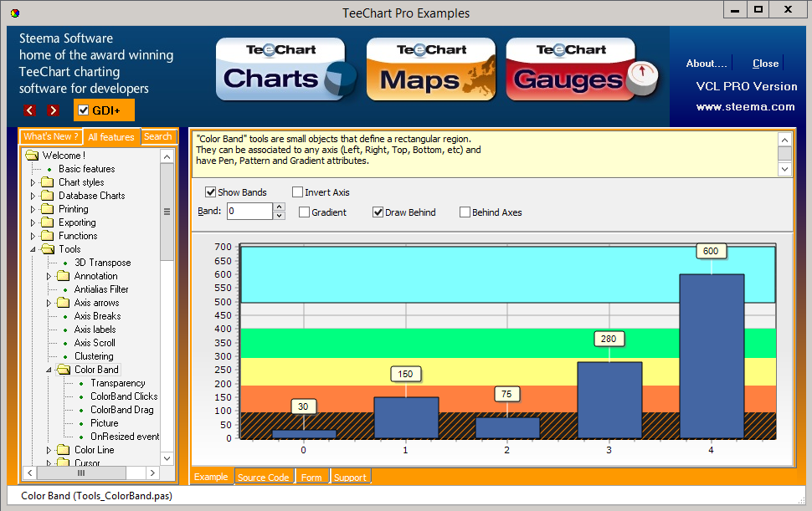Expand the Exporting tree node

tap(33, 223)
